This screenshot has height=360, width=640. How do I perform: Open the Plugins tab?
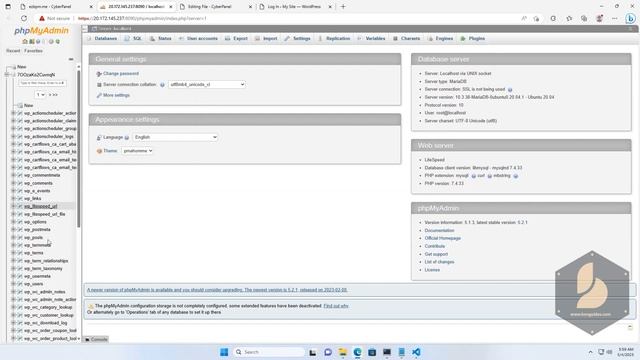coord(473,38)
